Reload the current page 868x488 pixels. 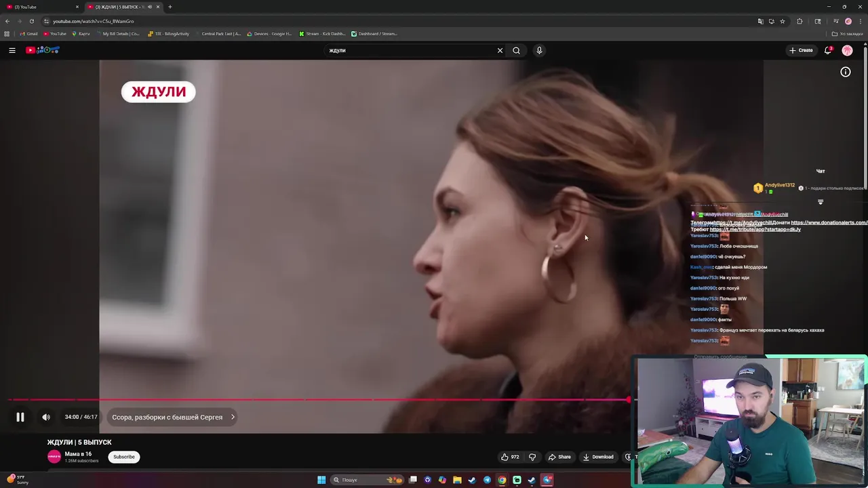31,21
